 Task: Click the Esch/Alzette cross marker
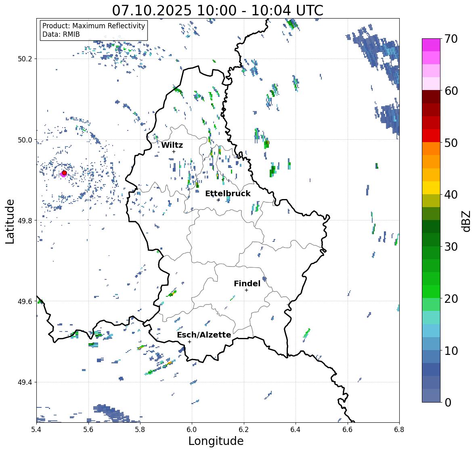click(x=189, y=342)
